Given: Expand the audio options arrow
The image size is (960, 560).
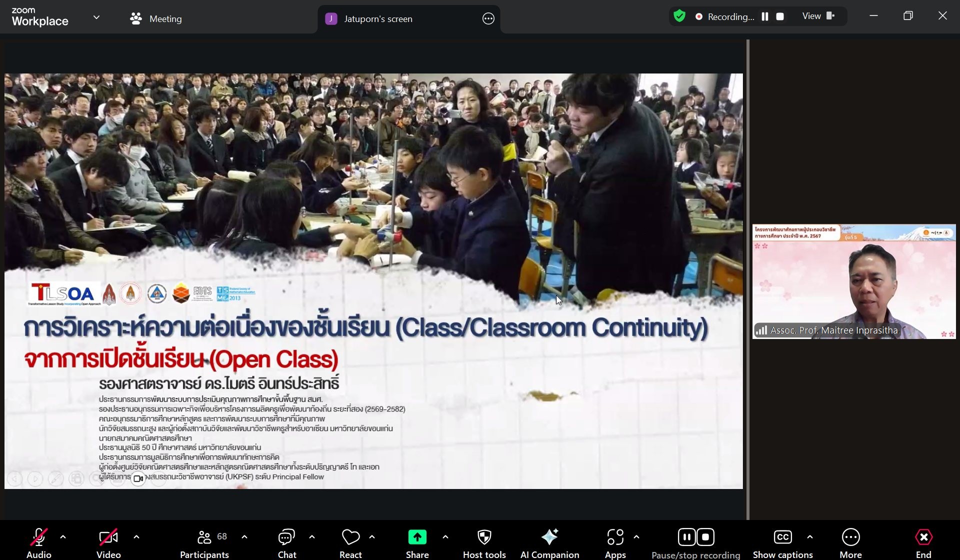Looking at the screenshot, I should pyautogui.click(x=63, y=537).
